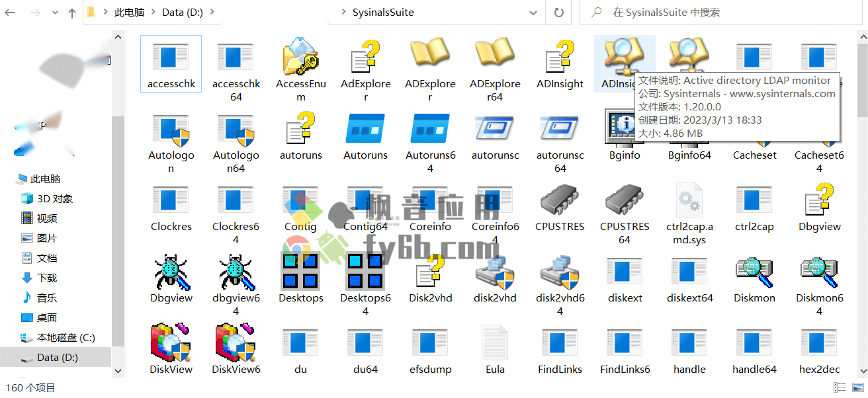Screen dimensions: 868x398
Task: Expand the address bar history dropdown
Action: click(x=534, y=13)
